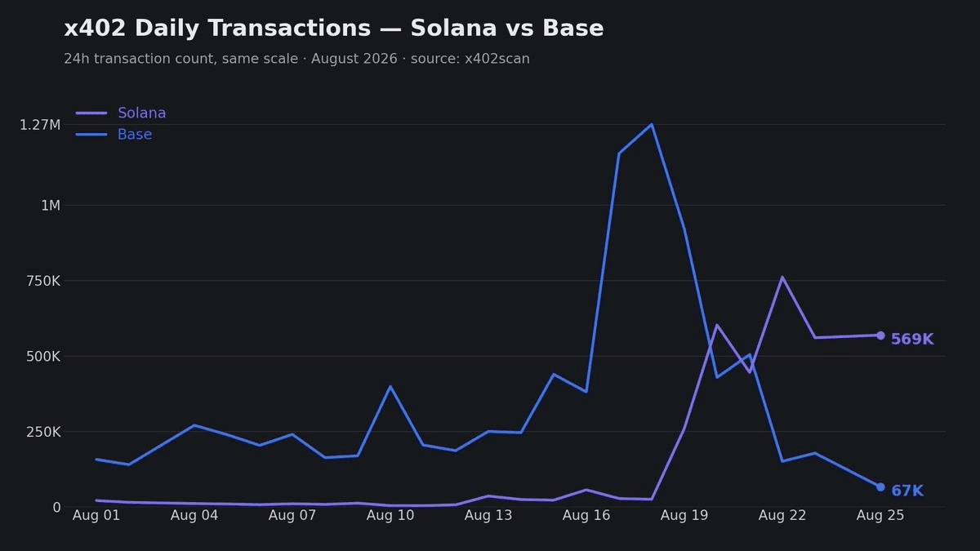Viewport: 980px width, 551px height.
Task: Click the Aug 01 x-axis date label
Action: coord(96,515)
